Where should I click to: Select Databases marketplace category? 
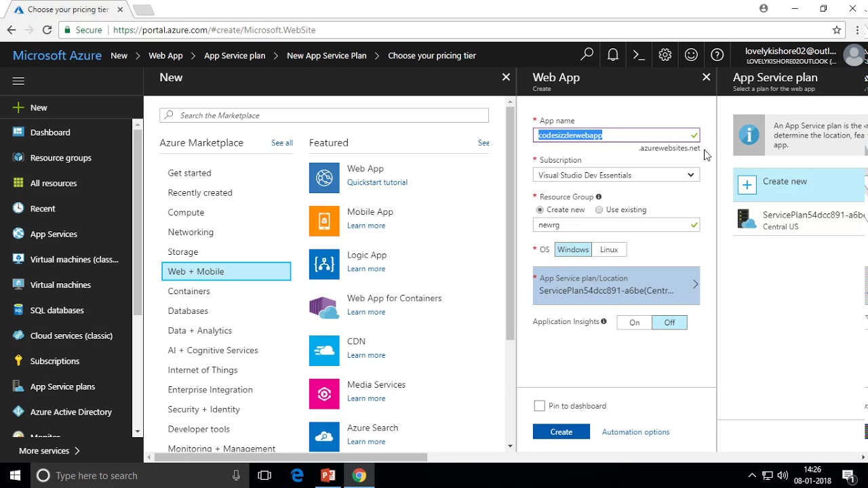[188, 311]
